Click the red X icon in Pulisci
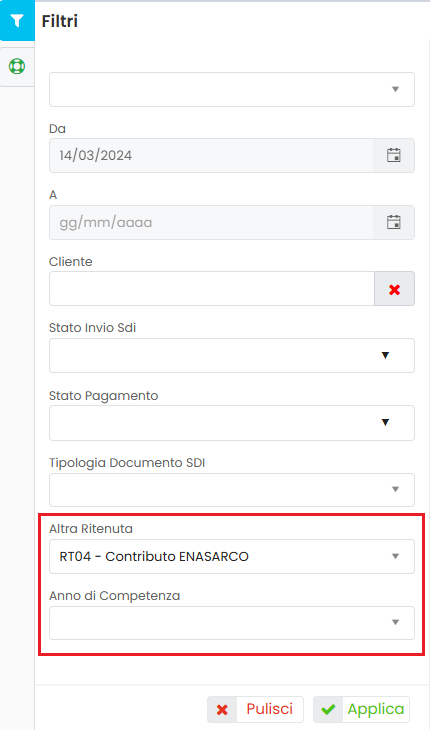 point(222,710)
